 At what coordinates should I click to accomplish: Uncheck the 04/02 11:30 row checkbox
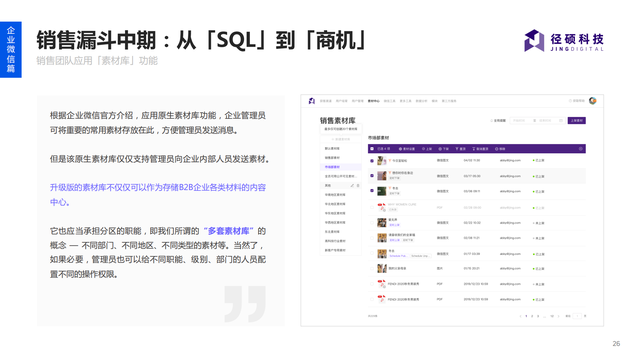372,161
